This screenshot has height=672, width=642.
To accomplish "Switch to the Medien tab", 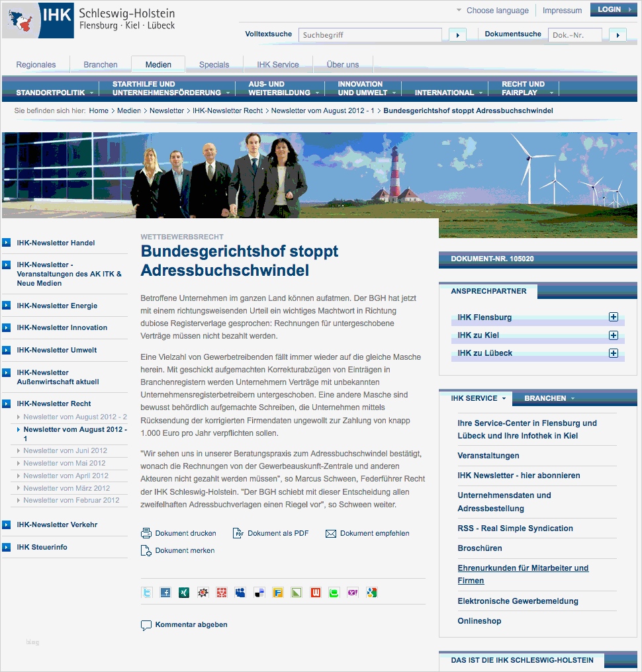I will tap(158, 64).
